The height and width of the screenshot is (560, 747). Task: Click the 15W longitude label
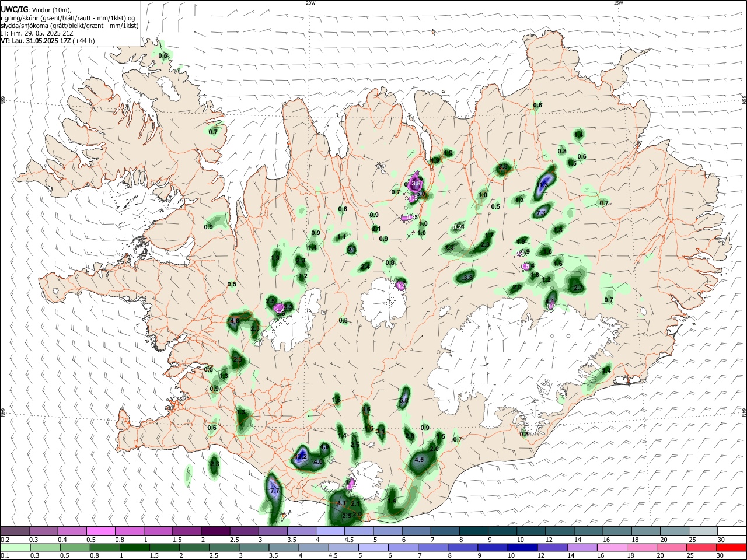[618, 3]
